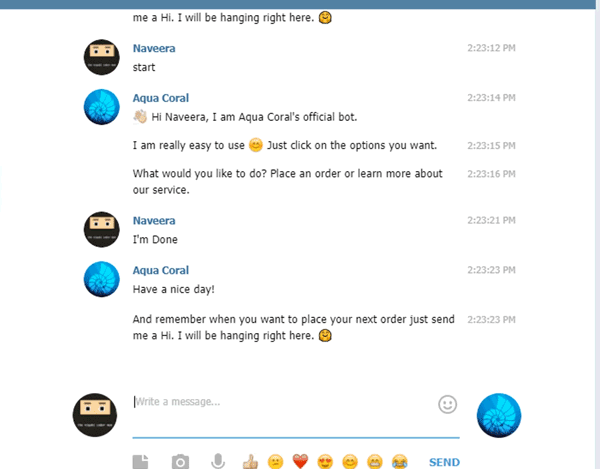Image resolution: width=600 pixels, height=469 pixels.
Task: Click Naveera ninja avatar beside message box
Action: 95,415
